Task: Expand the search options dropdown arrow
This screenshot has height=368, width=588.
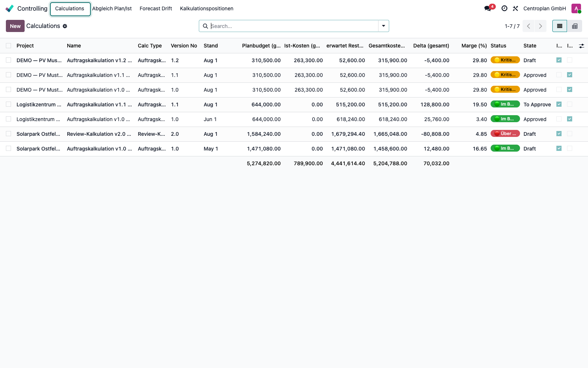Action: coord(383,26)
